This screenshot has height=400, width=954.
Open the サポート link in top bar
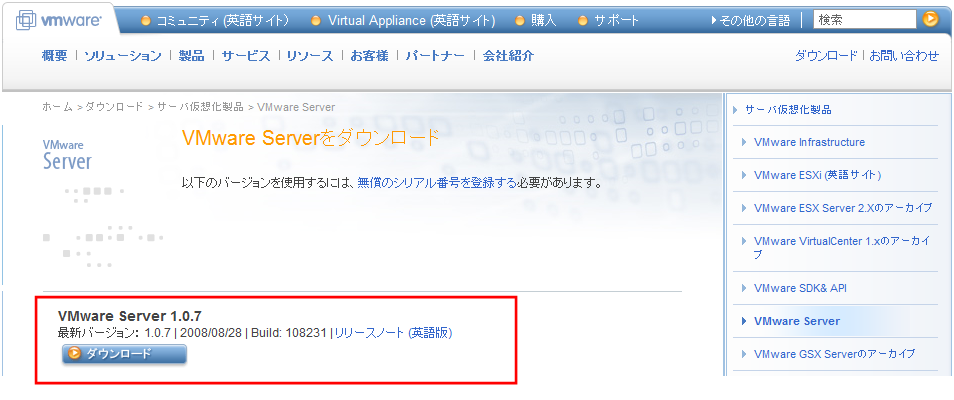click(x=616, y=20)
